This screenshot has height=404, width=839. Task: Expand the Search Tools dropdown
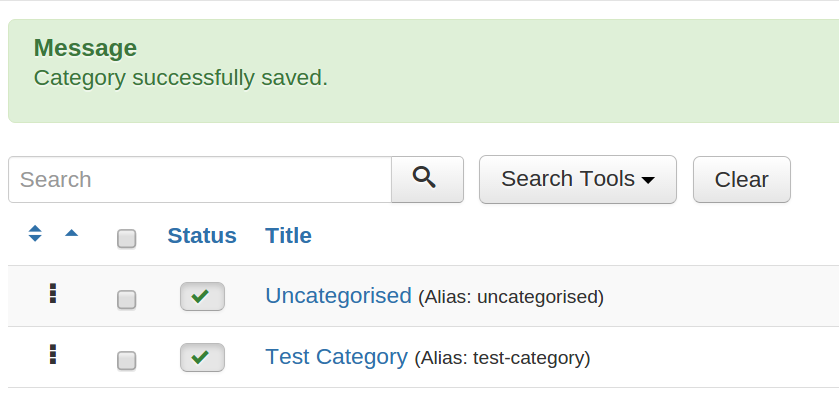[x=577, y=179]
